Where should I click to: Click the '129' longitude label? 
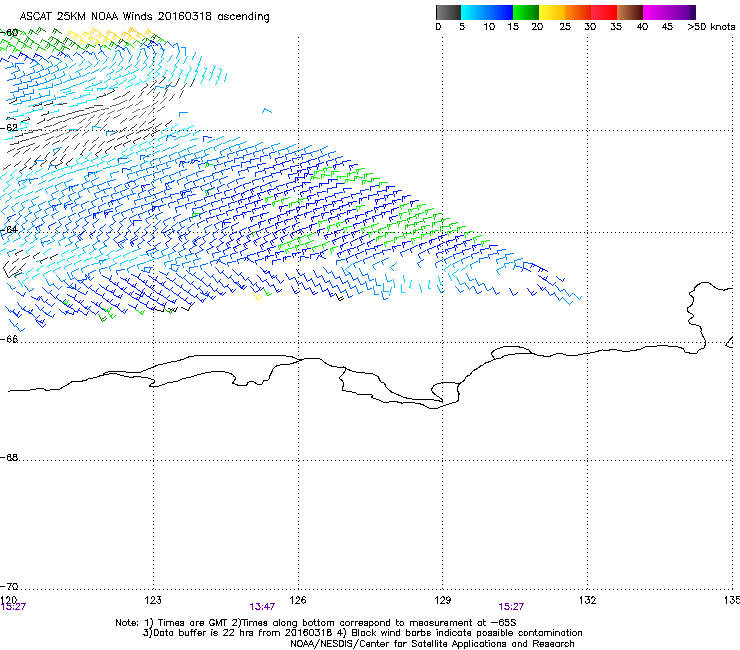[443, 600]
